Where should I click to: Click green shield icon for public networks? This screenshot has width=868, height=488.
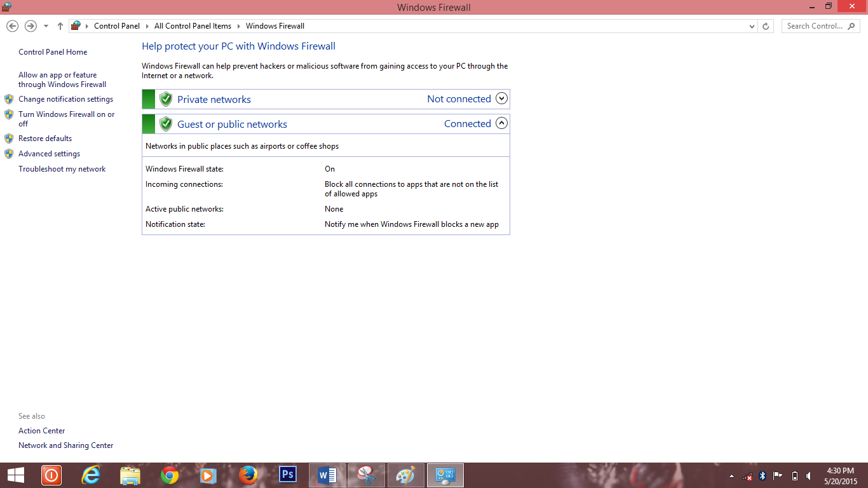click(166, 124)
